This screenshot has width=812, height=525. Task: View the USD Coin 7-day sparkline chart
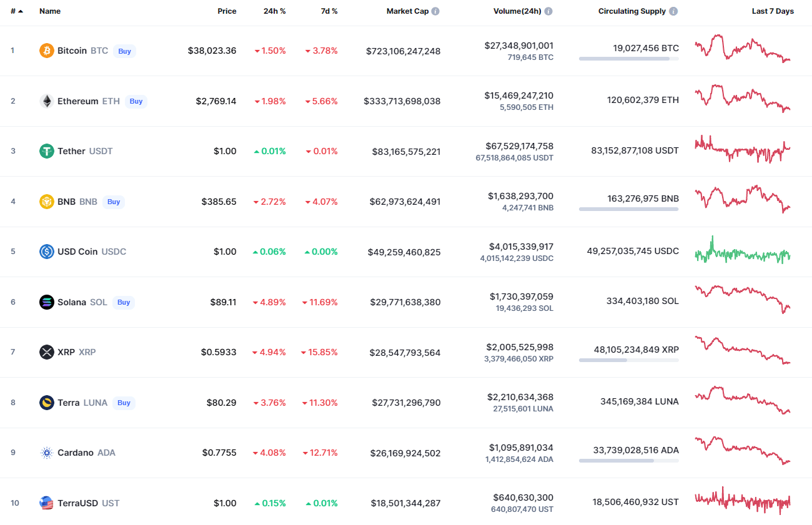(x=743, y=252)
